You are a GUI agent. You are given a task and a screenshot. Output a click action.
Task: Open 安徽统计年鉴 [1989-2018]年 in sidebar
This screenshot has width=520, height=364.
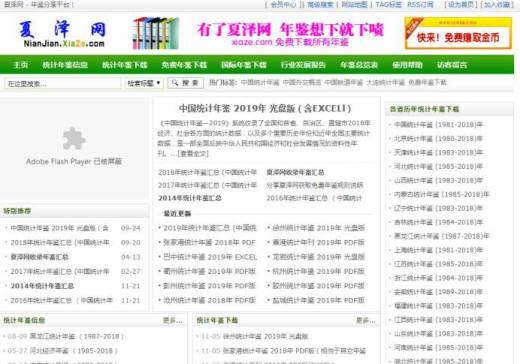point(438,292)
